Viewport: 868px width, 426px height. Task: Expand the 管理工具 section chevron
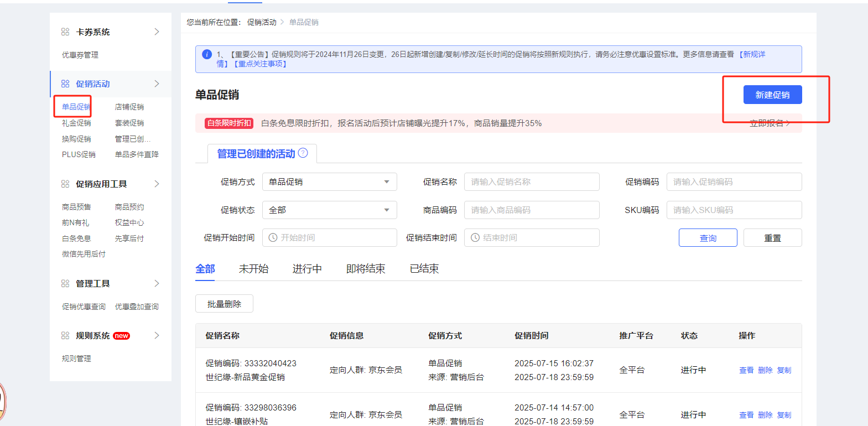pos(157,284)
